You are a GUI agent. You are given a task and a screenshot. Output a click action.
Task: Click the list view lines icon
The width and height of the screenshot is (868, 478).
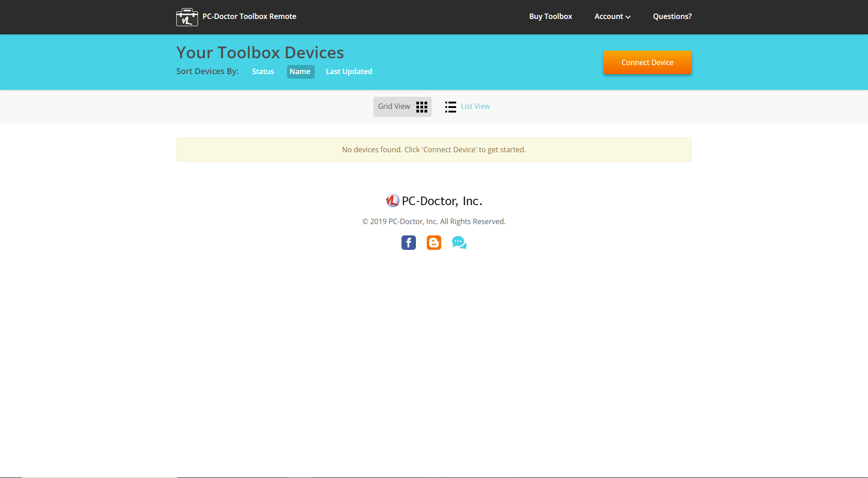coord(450,107)
